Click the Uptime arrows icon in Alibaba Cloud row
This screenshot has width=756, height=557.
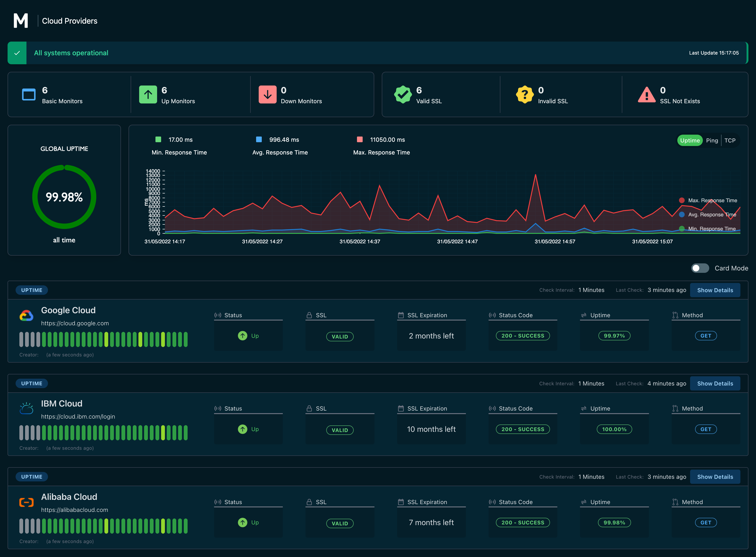pyautogui.click(x=584, y=502)
